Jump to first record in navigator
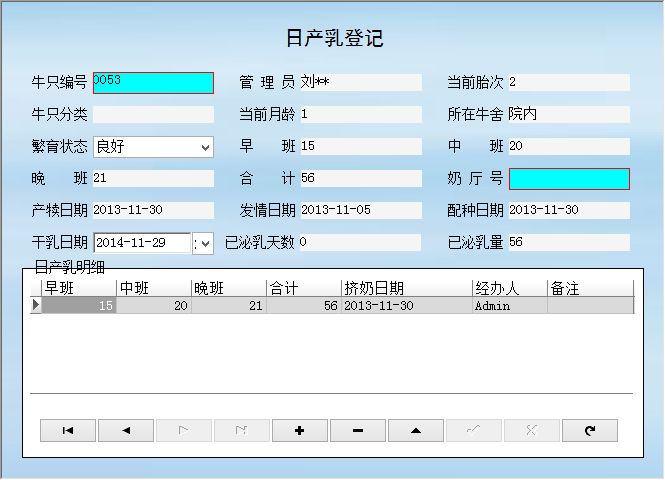This screenshot has width=665, height=480. coord(68,430)
